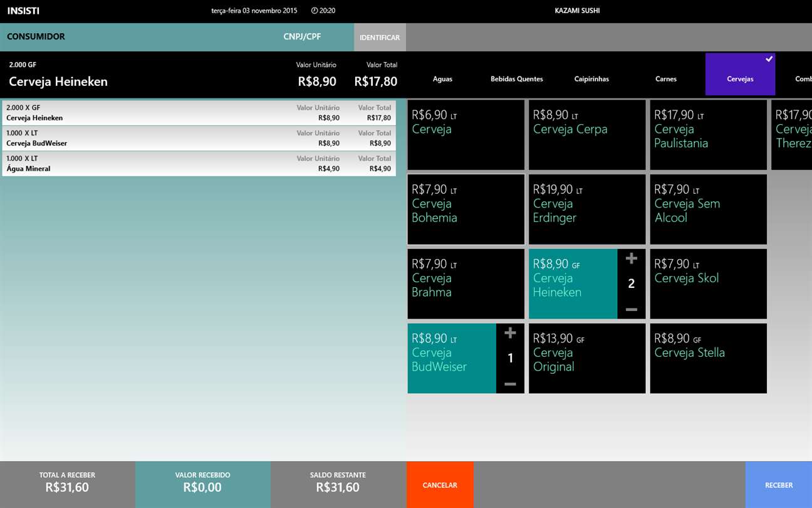Decrease Cerveja BudWeiser quantity with minus
Screen dimensions: 812x508
(510, 384)
